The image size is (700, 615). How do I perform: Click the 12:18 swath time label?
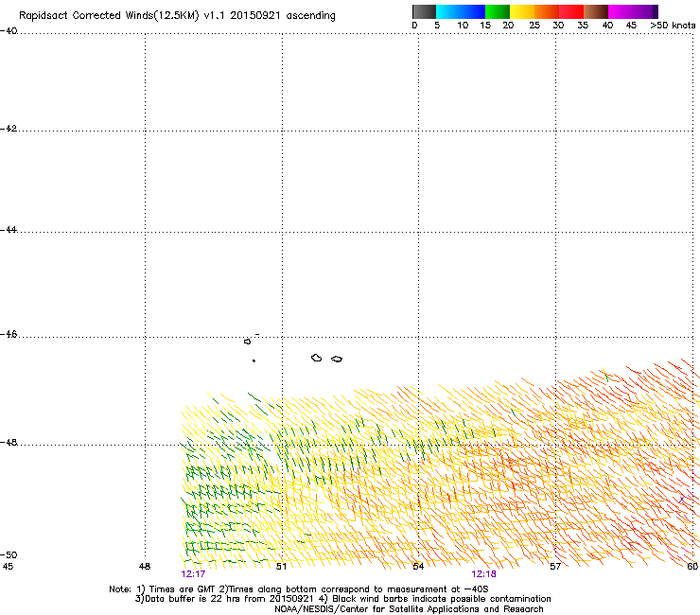click(484, 574)
